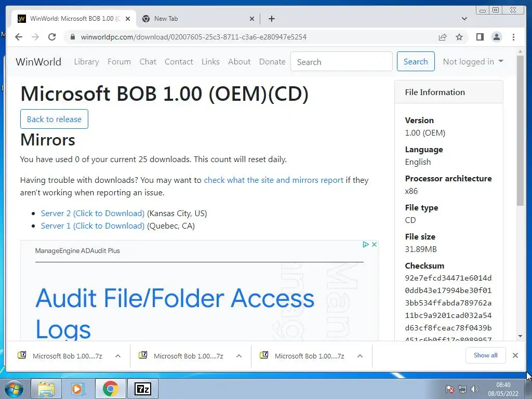
Task: Expand options chevron of second download item
Action: tap(239, 356)
